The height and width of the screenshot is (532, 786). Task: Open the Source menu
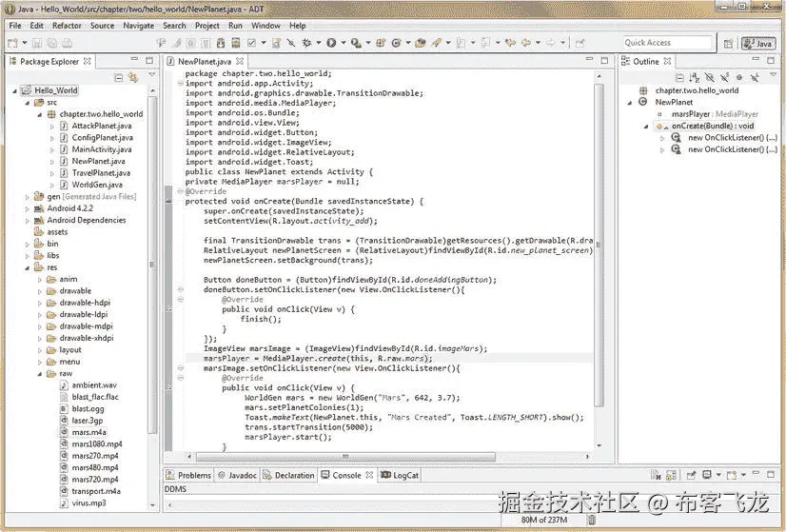pyautogui.click(x=102, y=26)
